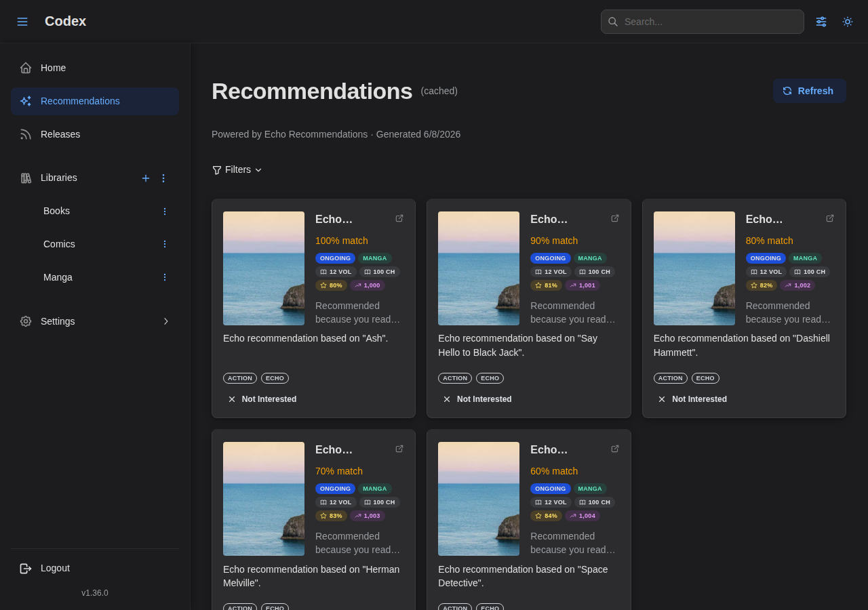The image size is (868, 610).
Task: Click the 1,000 popularity badge
Action: coord(368,285)
